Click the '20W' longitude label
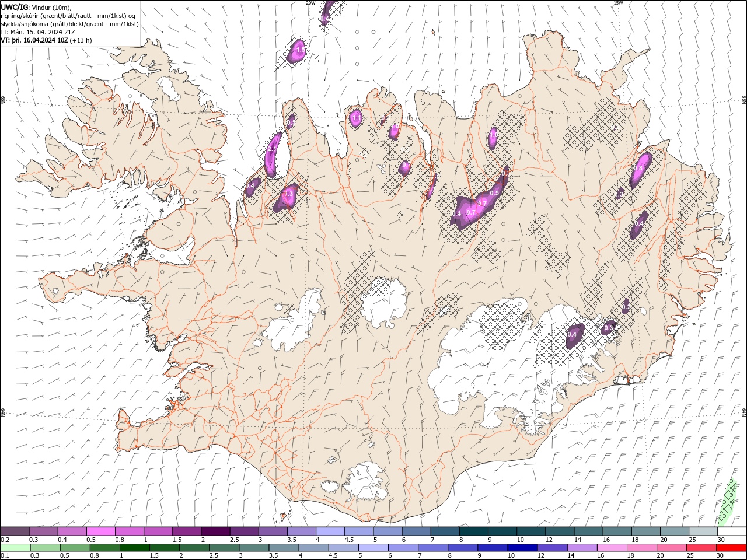Viewport: 747px width, 560px height. [311, 3]
